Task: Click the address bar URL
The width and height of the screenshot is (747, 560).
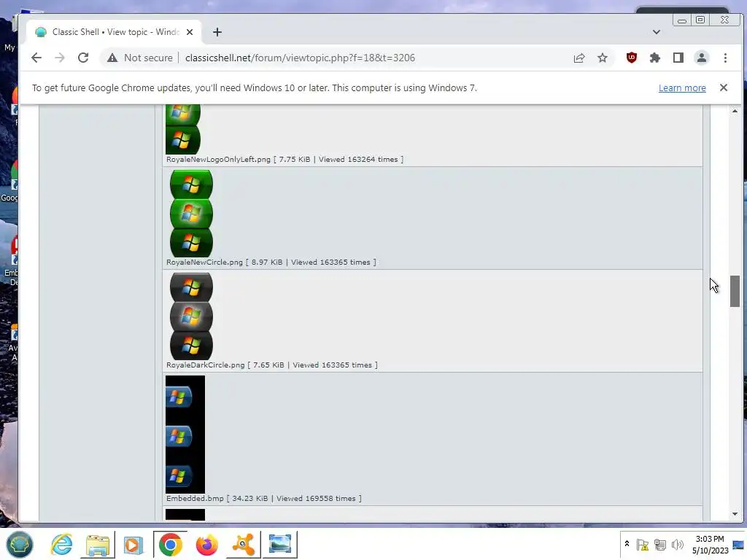Action: tap(300, 58)
